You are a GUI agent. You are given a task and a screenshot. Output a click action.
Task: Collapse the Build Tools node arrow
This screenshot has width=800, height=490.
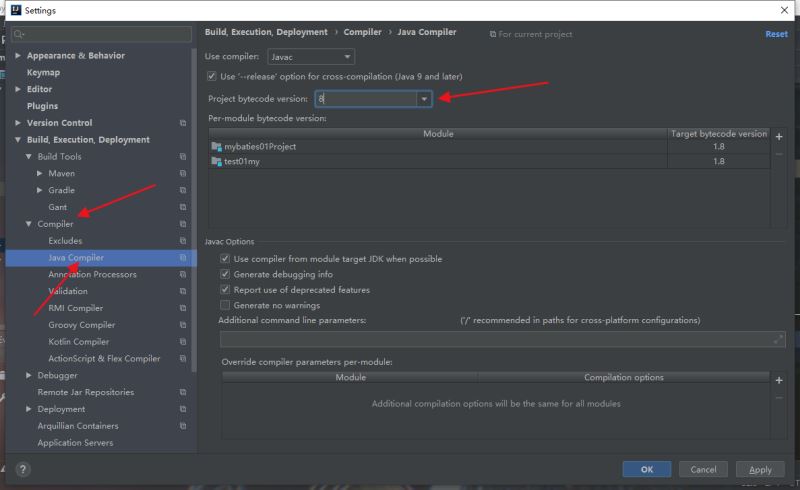[x=29, y=156]
